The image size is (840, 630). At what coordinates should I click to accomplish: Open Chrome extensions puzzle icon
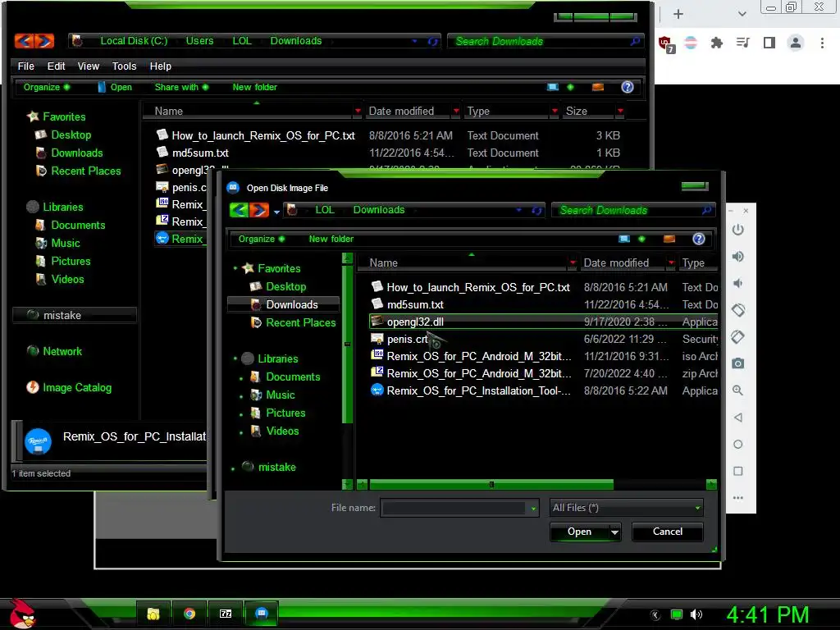(x=716, y=43)
